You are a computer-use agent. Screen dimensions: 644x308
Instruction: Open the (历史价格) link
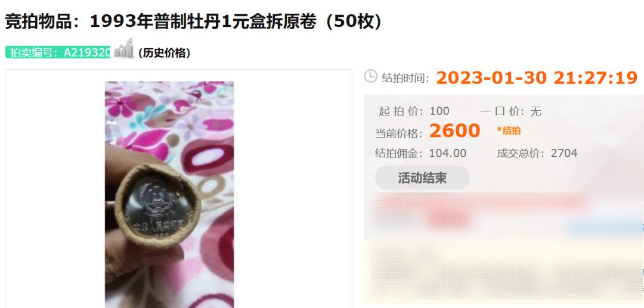point(165,53)
